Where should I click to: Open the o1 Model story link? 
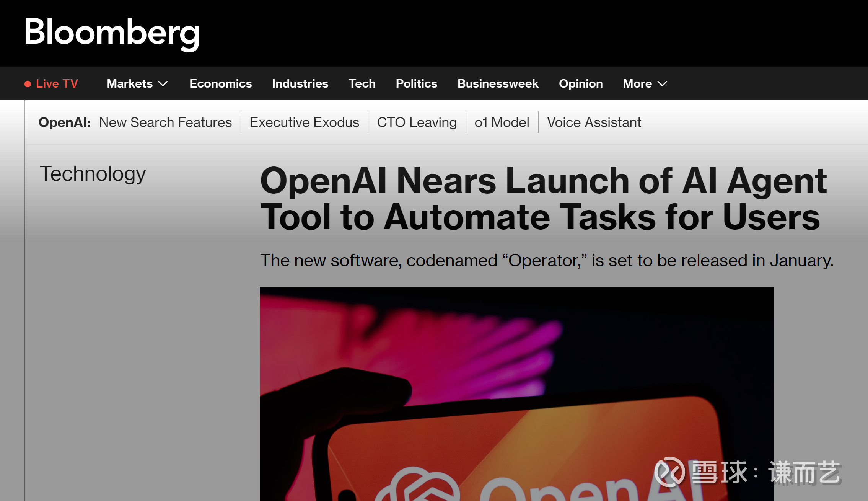point(502,122)
